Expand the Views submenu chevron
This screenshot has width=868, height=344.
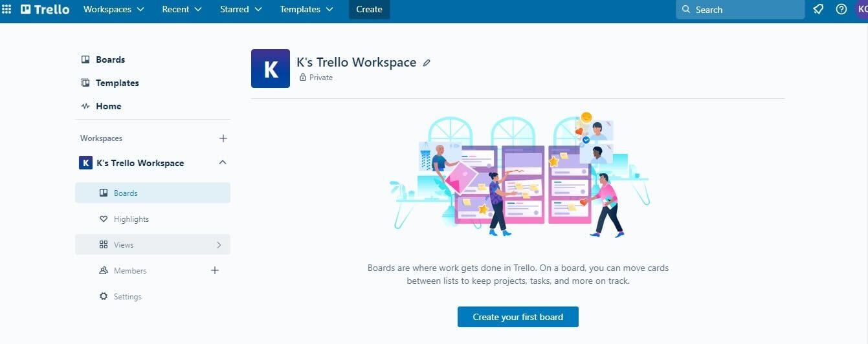pyautogui.click(x=219, y=245)
